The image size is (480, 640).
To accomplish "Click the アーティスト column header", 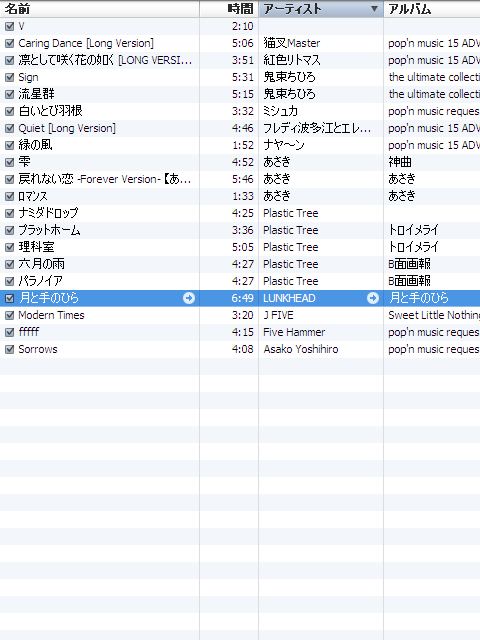I will (321, 9).
